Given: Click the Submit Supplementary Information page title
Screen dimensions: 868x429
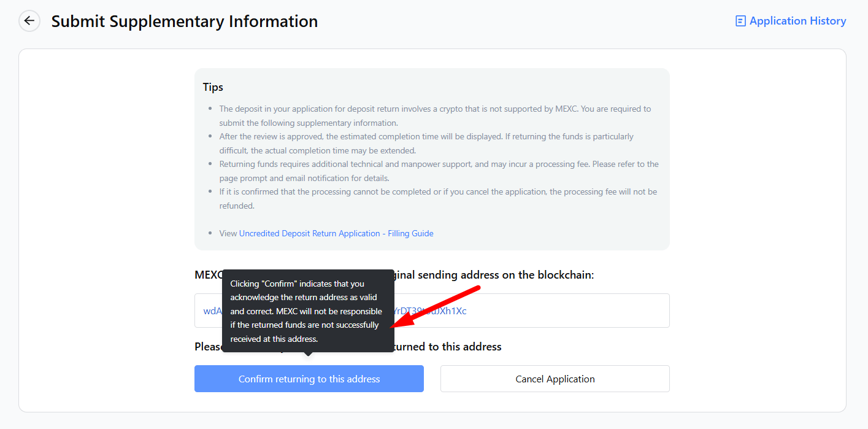Looking at the screenshot, I should [184, 21].
